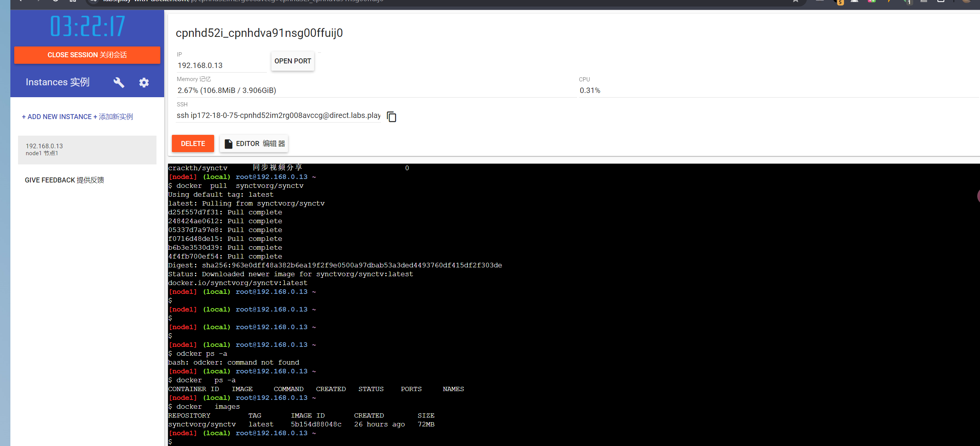Copy the SSH command with clipboard icon

391,116
